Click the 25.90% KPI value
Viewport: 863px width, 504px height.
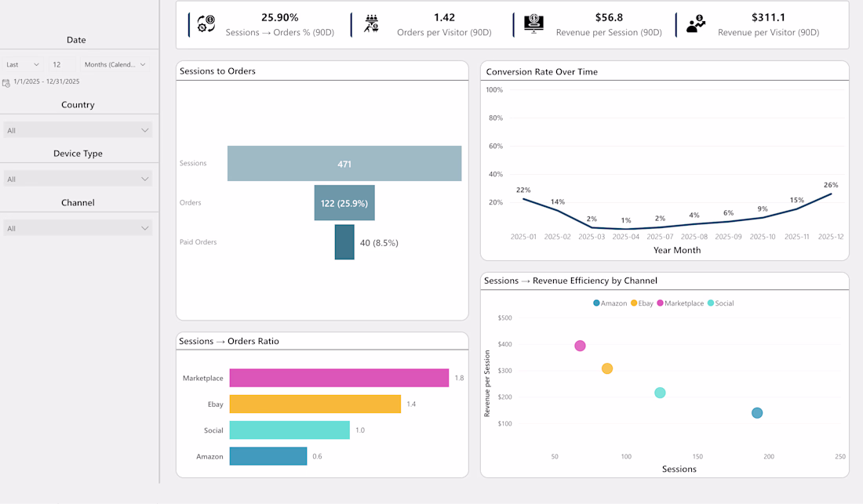[x=279, y=17]
